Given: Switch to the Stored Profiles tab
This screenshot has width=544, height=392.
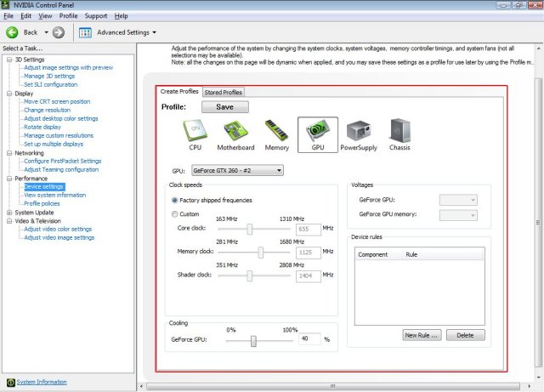Looking at the screenshot, I should click(223, 92).
